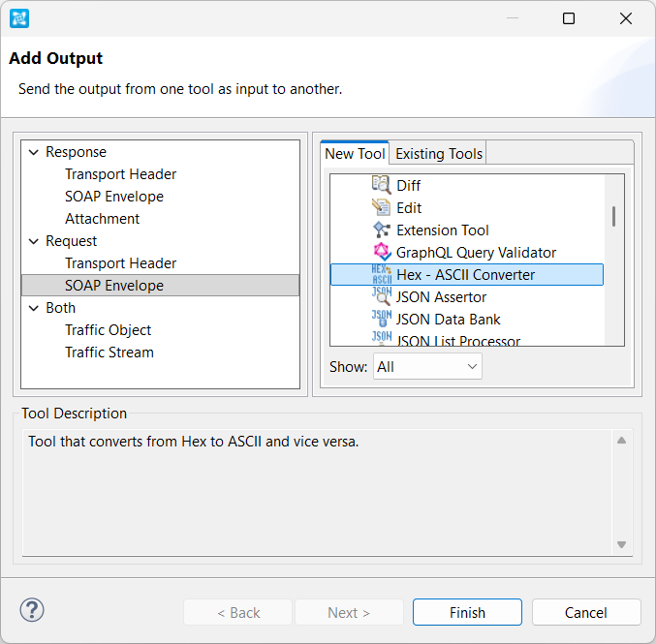Click the Diff tool icon
656x644 pixels.
pos(381,185)
